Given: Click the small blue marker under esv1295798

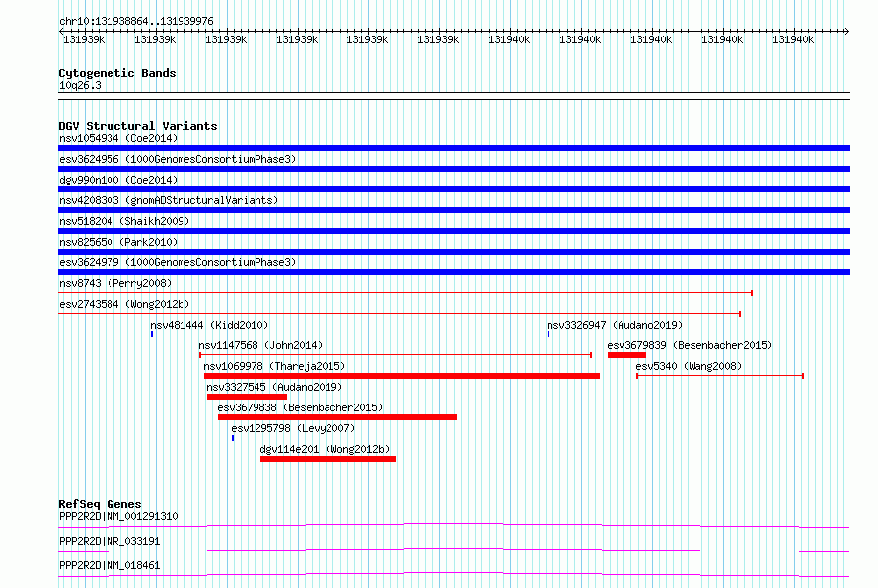Looking at the screenshot, I should (x=233, y=438).
